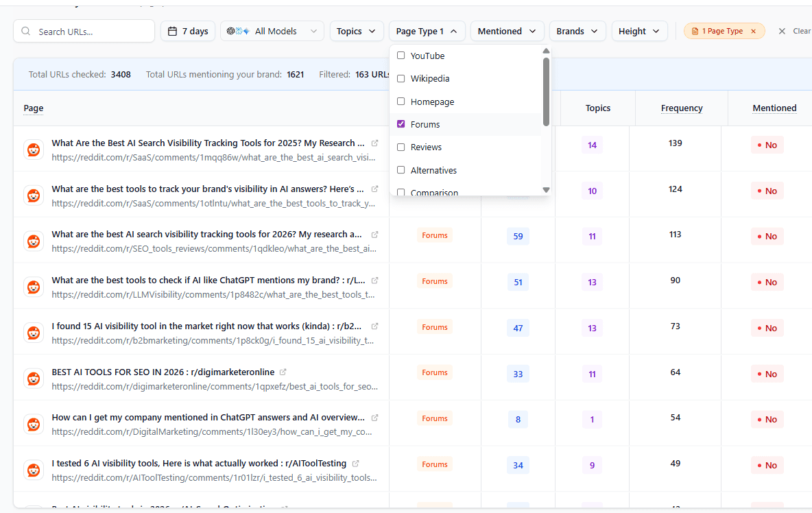Click the Topics column header

coord(597,108)
